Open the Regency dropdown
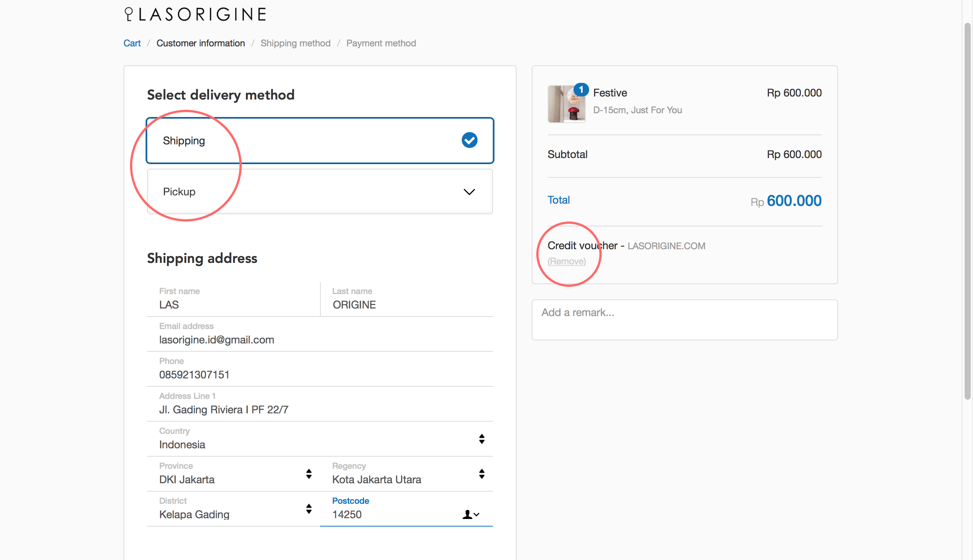973x560 pixels. tap(407, 474)
